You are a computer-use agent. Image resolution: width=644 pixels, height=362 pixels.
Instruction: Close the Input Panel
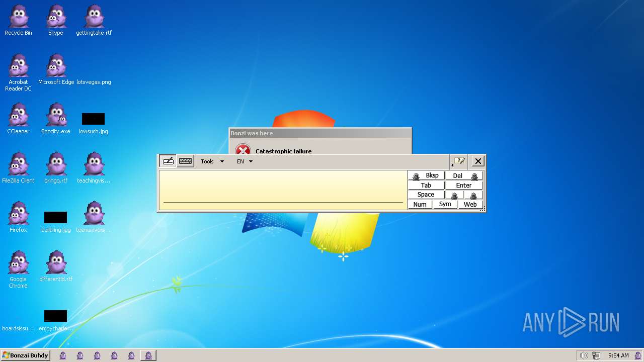pyautogui.click(x=478, y=161)
